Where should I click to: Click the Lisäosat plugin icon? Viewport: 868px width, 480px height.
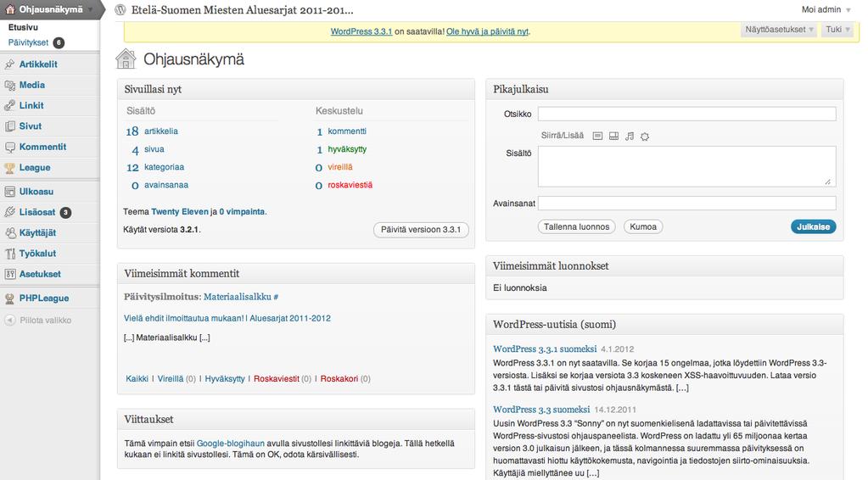coord(9,212)
